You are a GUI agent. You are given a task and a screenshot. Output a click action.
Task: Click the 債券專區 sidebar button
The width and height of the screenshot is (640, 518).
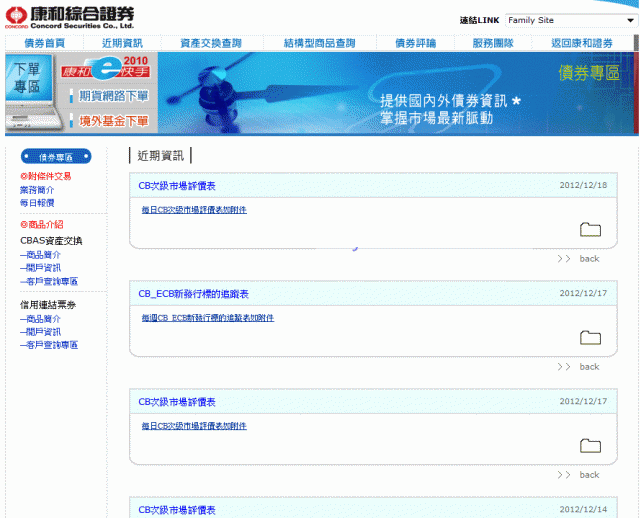click(56, 157)
